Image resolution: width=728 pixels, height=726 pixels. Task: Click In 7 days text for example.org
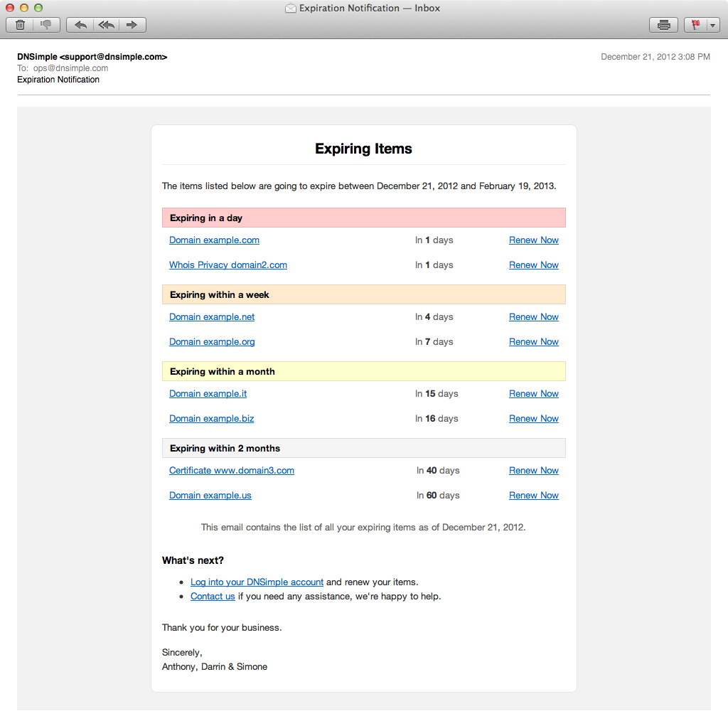[x=434, y=342]
